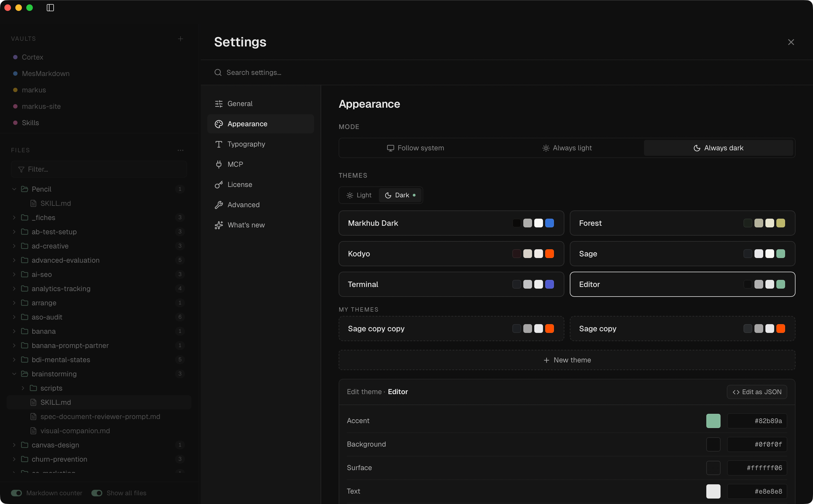This screenshot has height=504, width=813.
Task: Open the Text color swatch
Action: 713,491
